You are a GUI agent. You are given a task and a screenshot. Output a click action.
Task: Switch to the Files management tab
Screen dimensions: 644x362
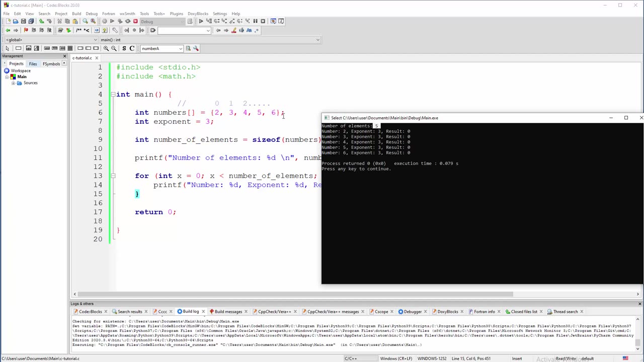pos(33,64)
